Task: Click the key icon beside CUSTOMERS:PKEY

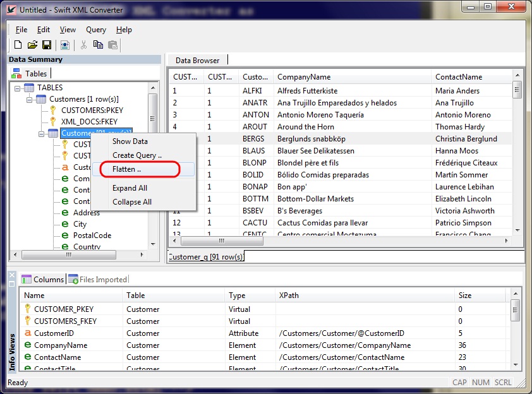Action: (x=53, y=110)
